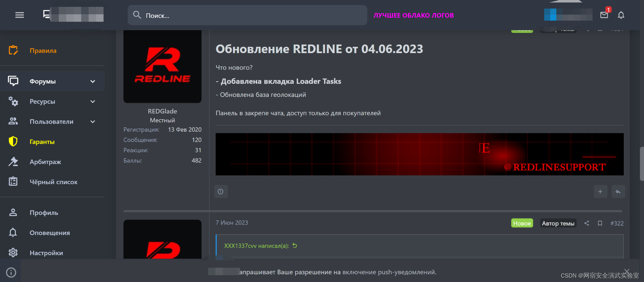The width and height of the screenshot is (644, 282).
Task: Share post #322 via the share icon
Action: click(587, 223)
